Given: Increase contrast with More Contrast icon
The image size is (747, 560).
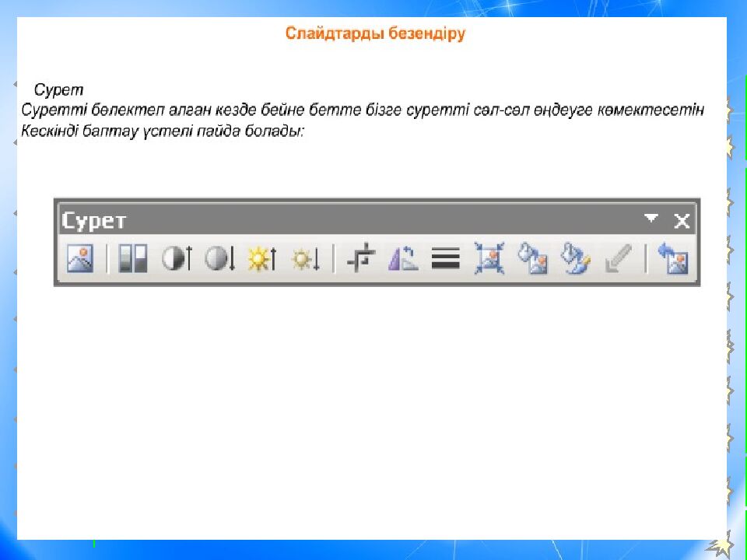Looking at the screenshot, I should pos(176,259).
